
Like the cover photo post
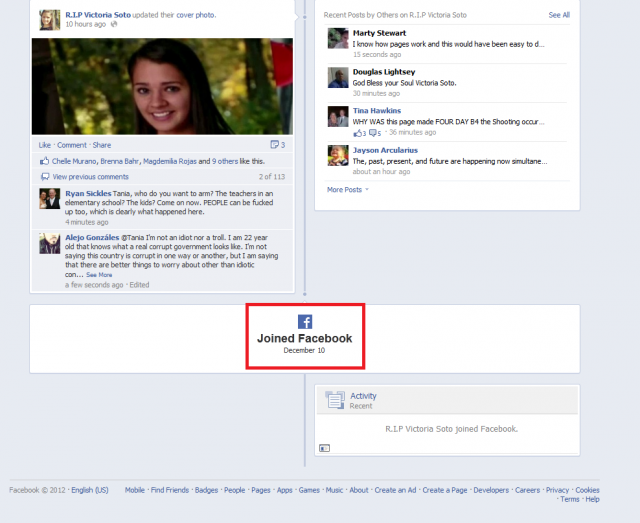point(45,145)
